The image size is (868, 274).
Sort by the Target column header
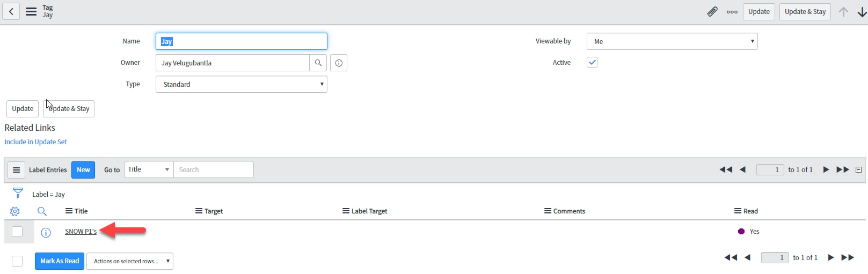(214, 211)
